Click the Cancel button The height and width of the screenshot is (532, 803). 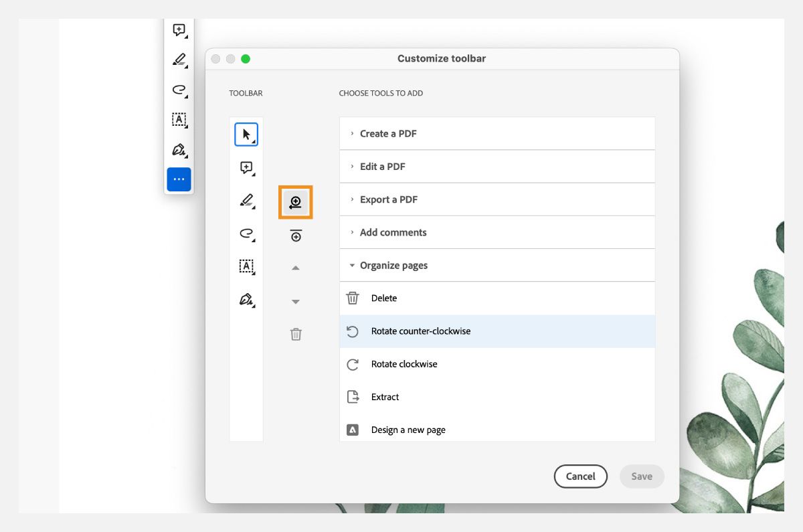click(580, 476)
